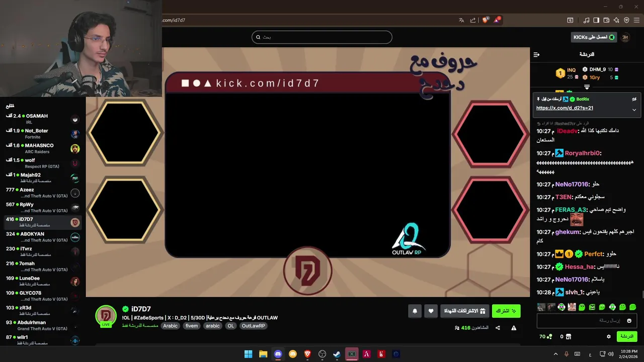Click username Perfct in chat
This screenshot has height=362, width=644.
click(594, 254)
